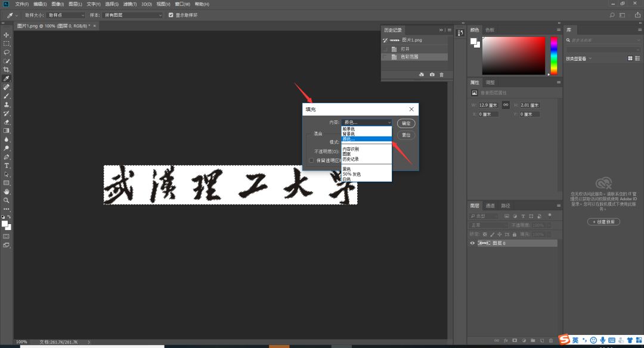The width and height of the screenshot is (644, 348).
Task: Select the Pen tool
Action: [x=6, y=157]
